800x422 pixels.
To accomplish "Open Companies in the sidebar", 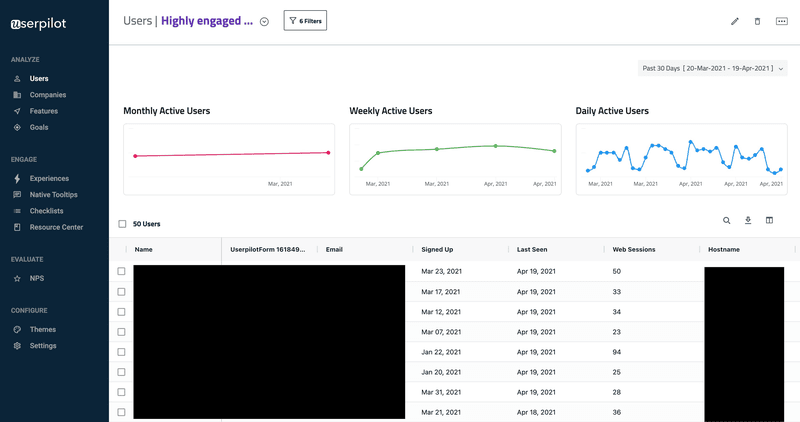I will [x=47, y=95].
